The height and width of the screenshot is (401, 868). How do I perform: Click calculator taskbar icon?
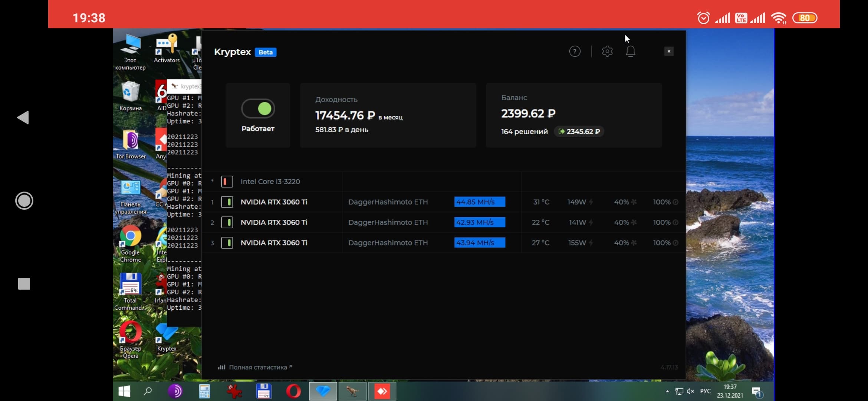coord(204,391)
